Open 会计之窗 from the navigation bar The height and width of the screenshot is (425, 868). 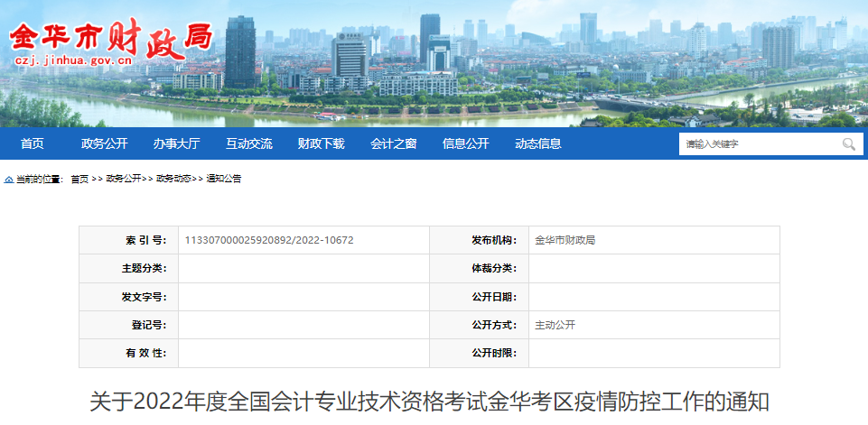pyautogui.click(x=393, y=144)
